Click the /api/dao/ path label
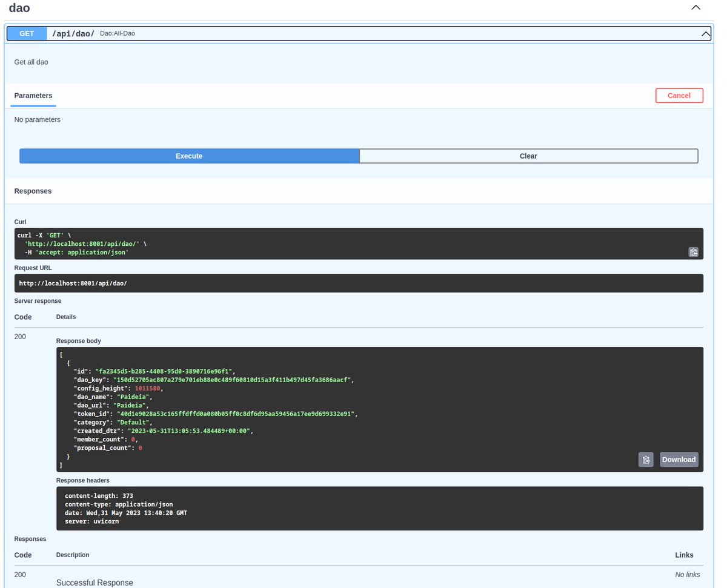 [73, 34]
